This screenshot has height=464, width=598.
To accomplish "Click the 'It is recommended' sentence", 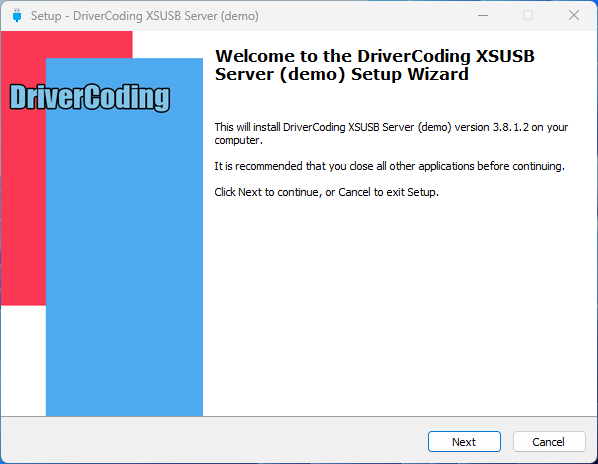I will click(389, 166).
